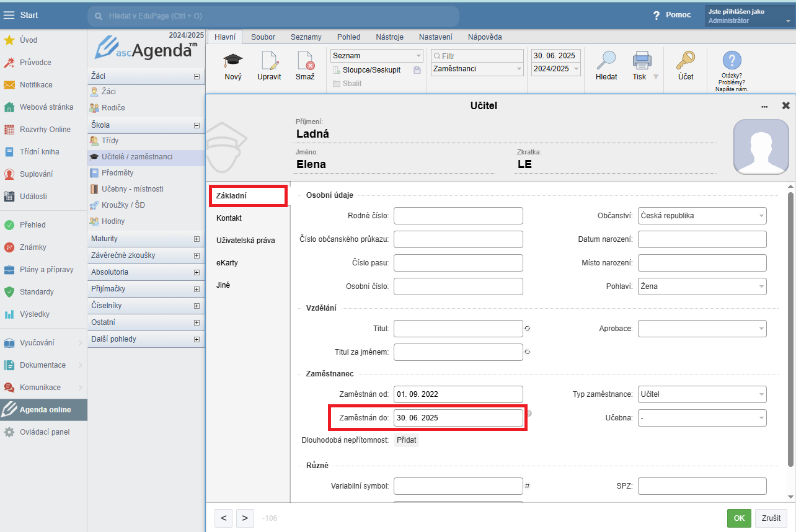
Task: Open the Učebna dropdown
Action: pos(702,418)
